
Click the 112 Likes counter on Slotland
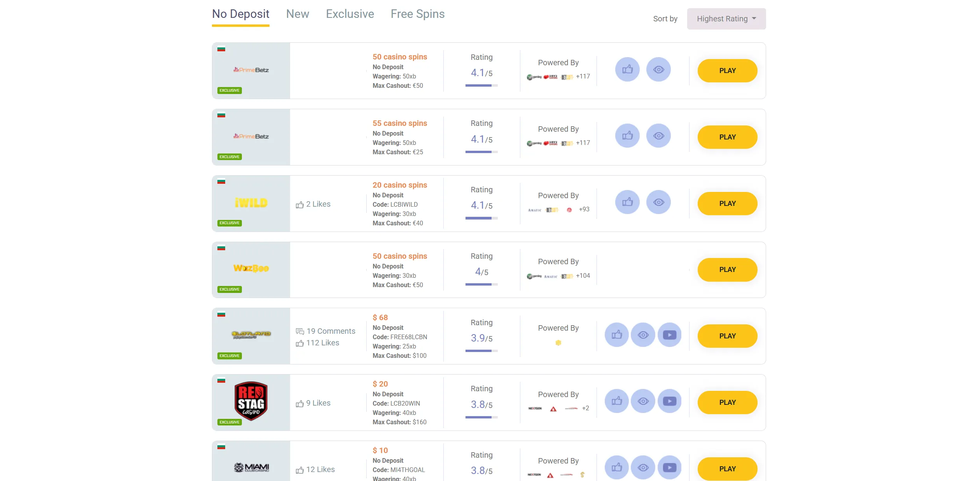(317, 343)
